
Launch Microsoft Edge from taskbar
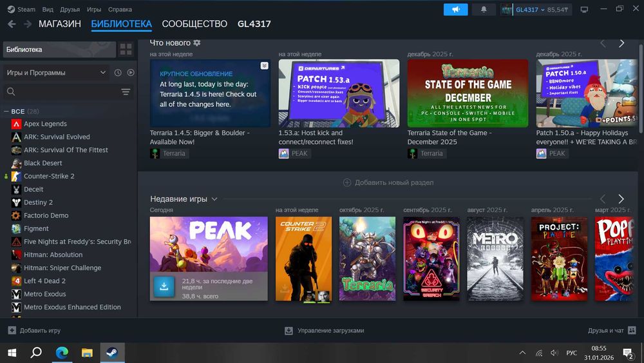(x=62, y=353)
